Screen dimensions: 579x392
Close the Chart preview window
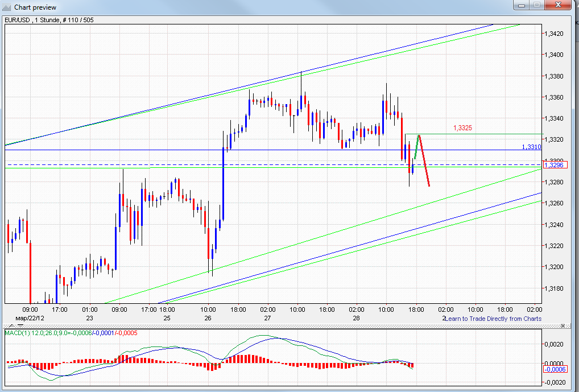(558, 5)
